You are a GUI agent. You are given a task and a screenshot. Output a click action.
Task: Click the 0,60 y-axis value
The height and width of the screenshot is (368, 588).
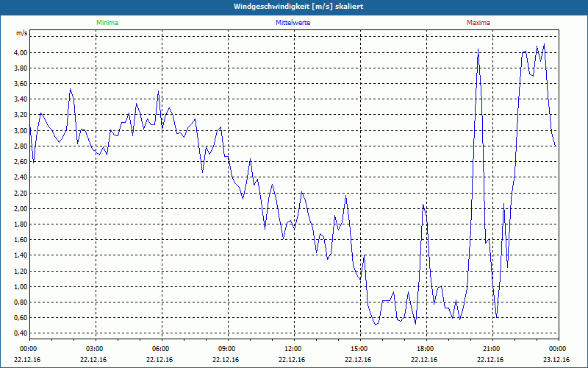tap(21, 318)
